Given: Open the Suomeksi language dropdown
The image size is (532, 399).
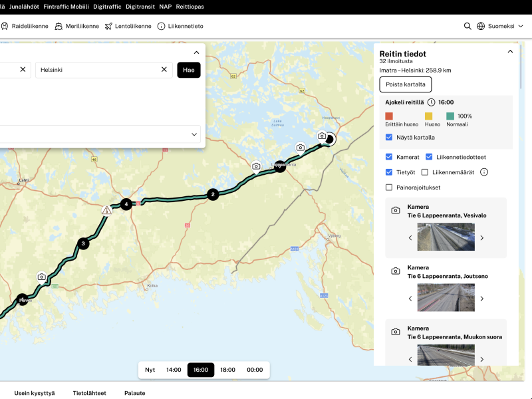Looking at the screenshot, I should coord(500,26).
